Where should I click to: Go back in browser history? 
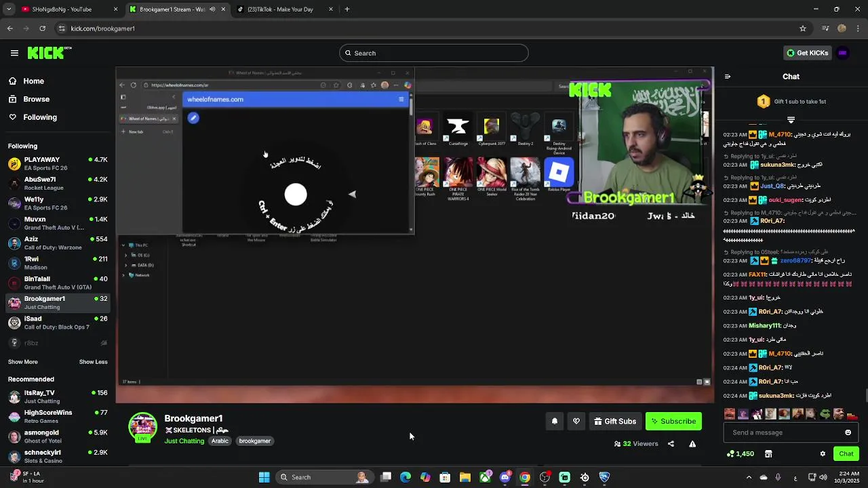click(10, 28)
